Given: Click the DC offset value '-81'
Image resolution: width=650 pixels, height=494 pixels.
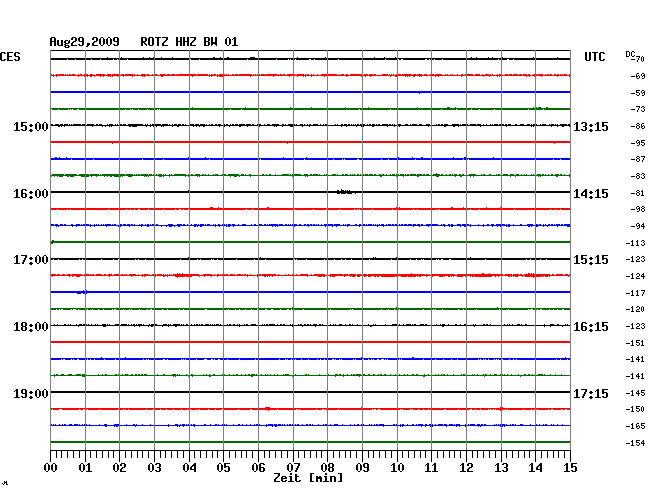Looking at the screenshot, I should pyautogui.click(x=638, y=193).
